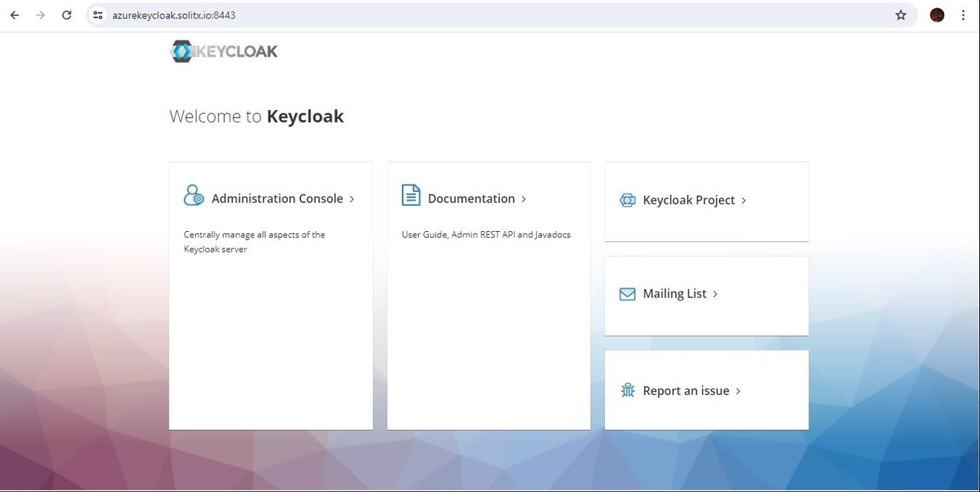Open the Documentation link

[472, 199]
